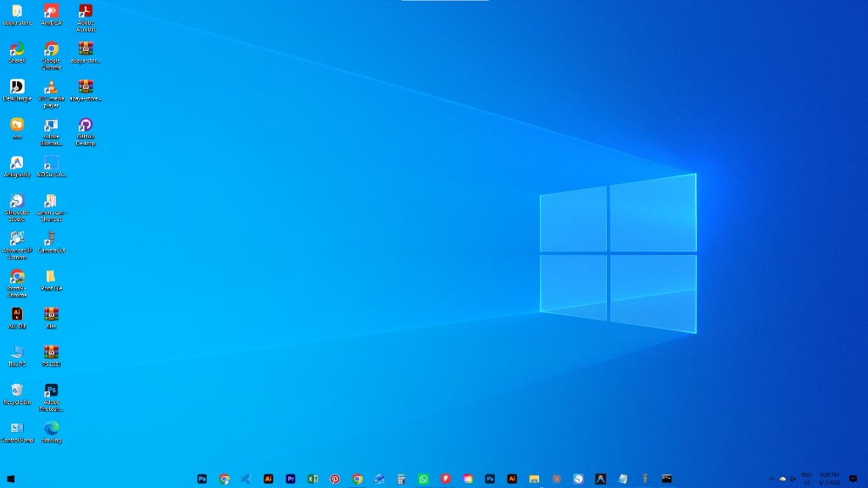The height and width of the screenshot is (488, 868).
Task: Select the ALL DIE Illustrator file
Action: [x=17, y=319]
